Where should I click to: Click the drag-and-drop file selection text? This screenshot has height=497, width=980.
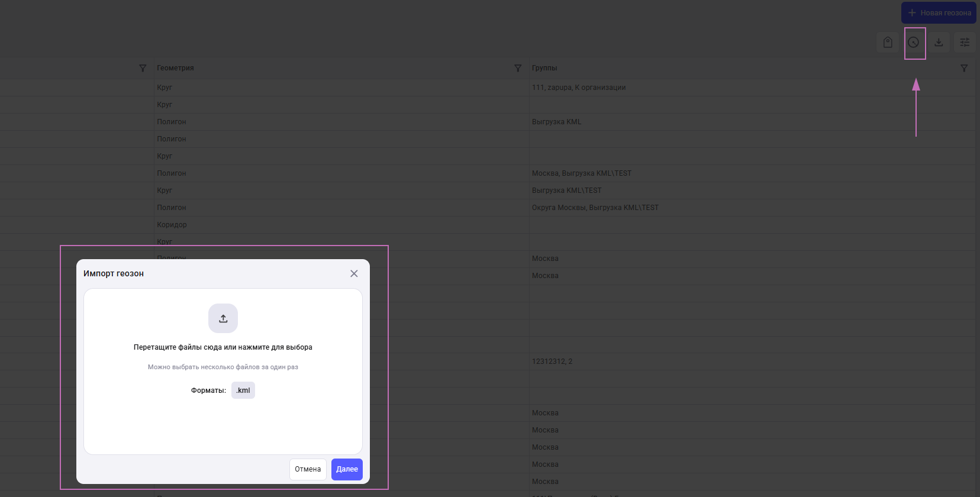pyautogui.click(x=223, y=347)
